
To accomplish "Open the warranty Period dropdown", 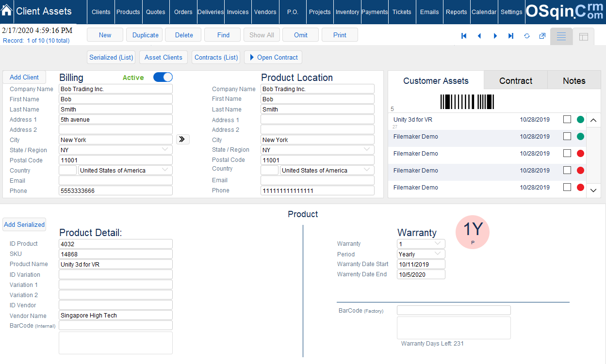I will pyautogui.click(x=438, y=254).
